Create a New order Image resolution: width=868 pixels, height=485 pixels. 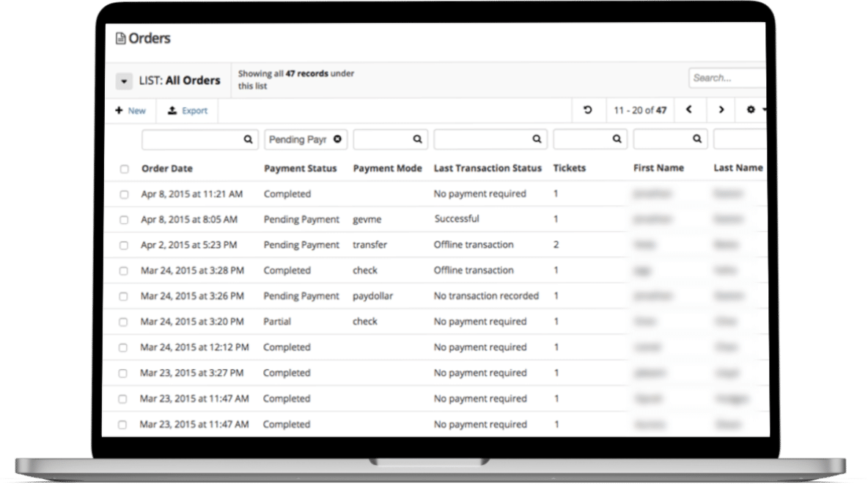[x=130, y=111]
